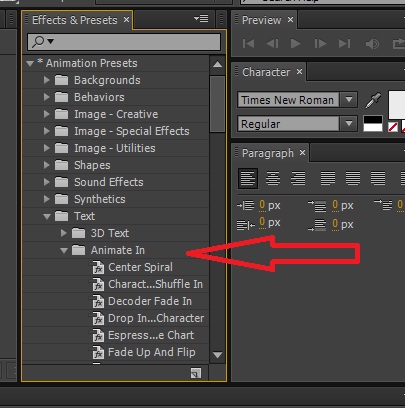Collapse the Animate In subfolder

[64, 251]
